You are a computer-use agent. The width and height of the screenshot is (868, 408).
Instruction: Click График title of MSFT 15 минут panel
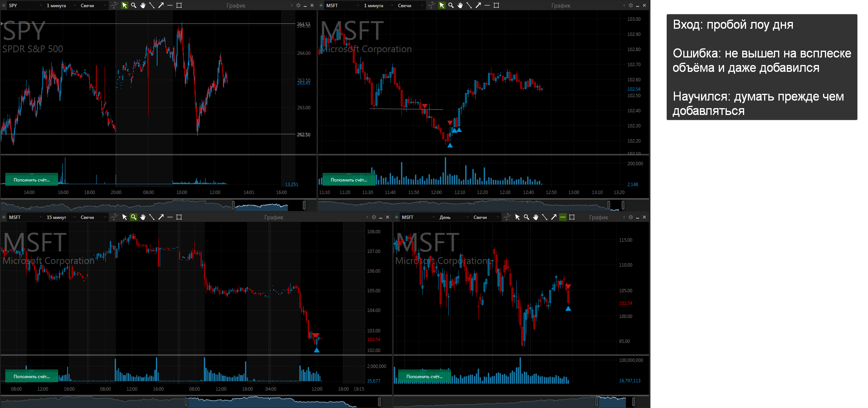[x=274, y=217]
